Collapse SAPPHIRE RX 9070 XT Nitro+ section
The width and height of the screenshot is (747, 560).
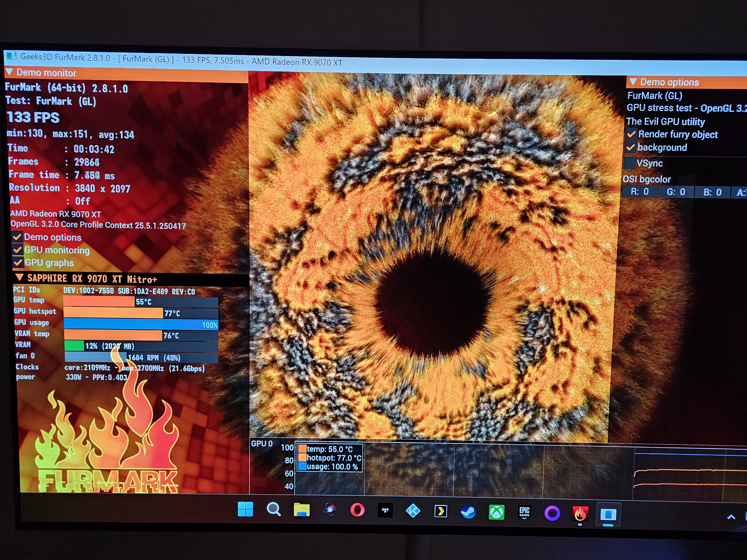point(20,277)
